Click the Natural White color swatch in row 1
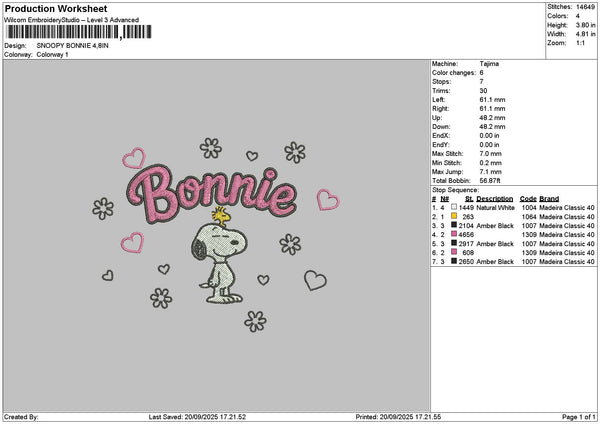This screenshot has height=424, width=600. click(x=454, y=207)
